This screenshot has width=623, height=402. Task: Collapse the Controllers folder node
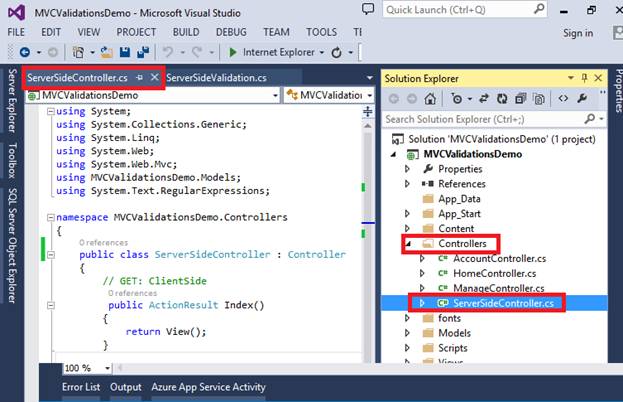click(408, 244)
